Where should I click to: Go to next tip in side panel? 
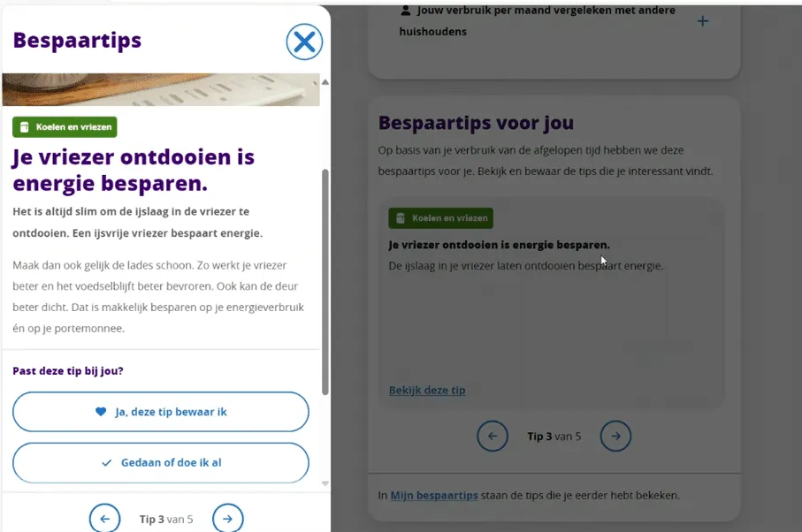click(x=228, y=518)
